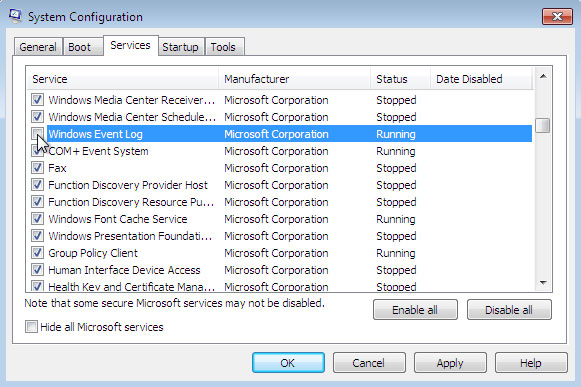The width and height of the screenshot is (581, 387).
Task: Select Windows Presentation Foundation row text
Action: coord(130,236)
